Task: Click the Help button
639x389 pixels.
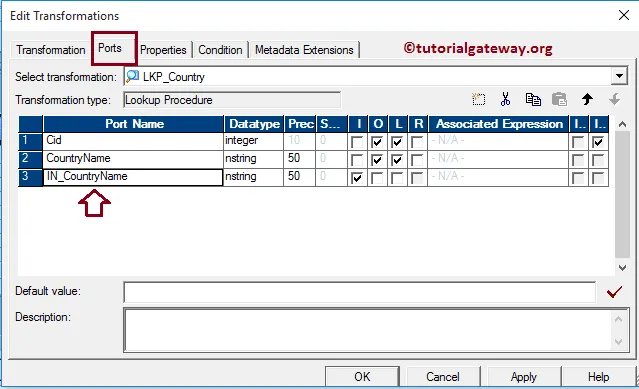Action: 598,376
